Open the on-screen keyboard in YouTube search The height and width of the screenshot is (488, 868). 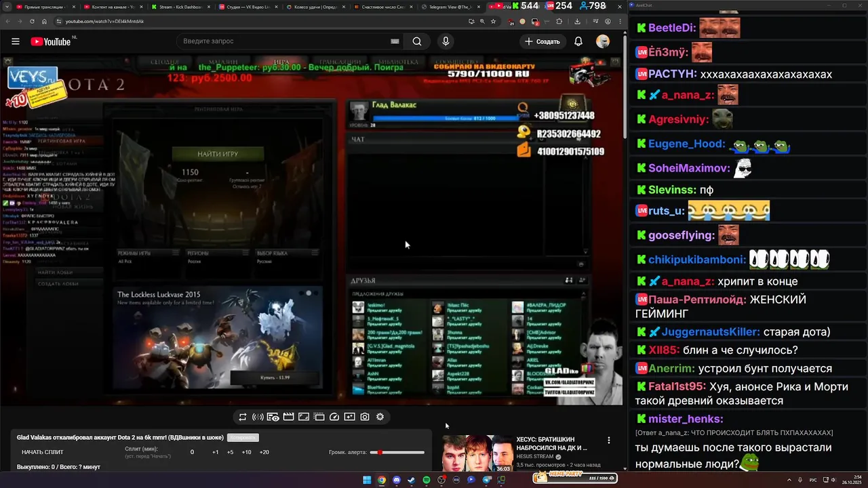pyautogui.click(x=395, y=41)
